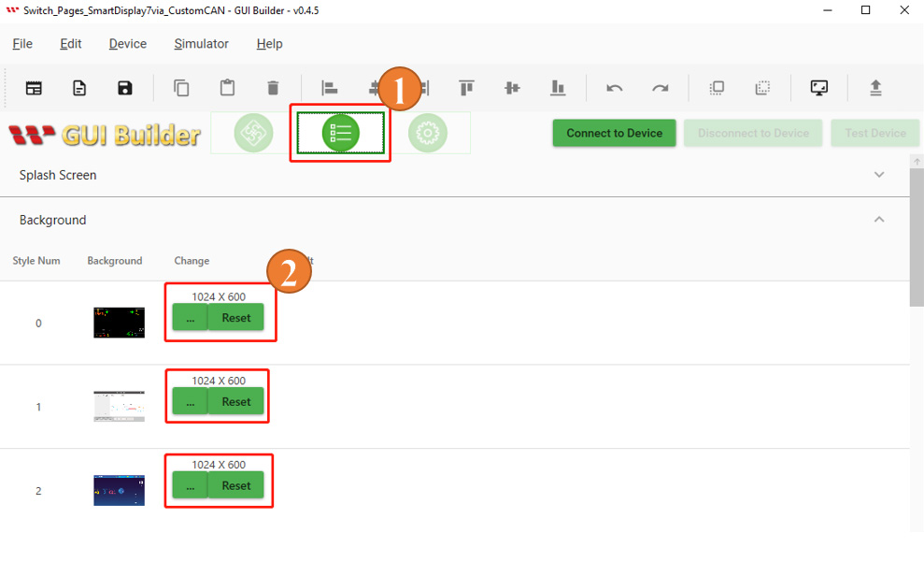Expand the Splash Screen section

tap(879, 175)
